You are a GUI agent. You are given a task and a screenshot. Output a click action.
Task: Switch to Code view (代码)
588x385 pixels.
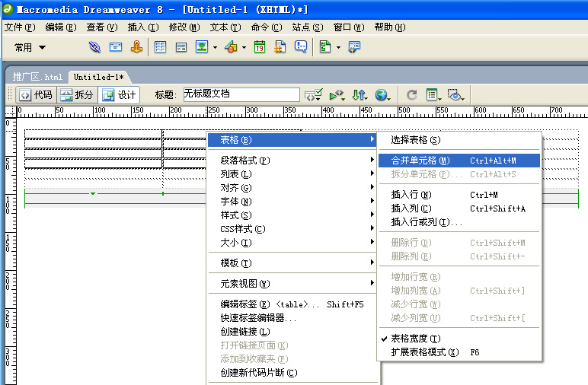(x=37, y=95)
